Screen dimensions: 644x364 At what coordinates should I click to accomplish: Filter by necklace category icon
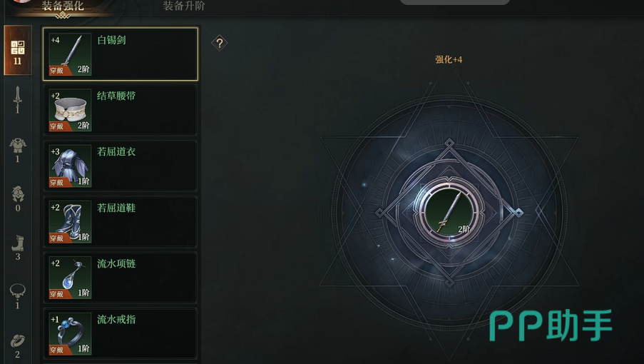pyautogui.click(x=18, y=296)
